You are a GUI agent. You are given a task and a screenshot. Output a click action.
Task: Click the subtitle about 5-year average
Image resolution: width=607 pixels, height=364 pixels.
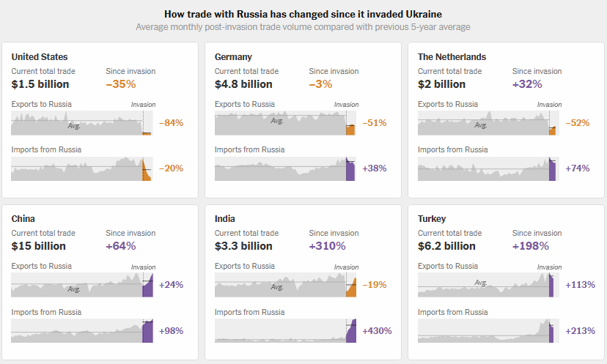click(303, 27)
